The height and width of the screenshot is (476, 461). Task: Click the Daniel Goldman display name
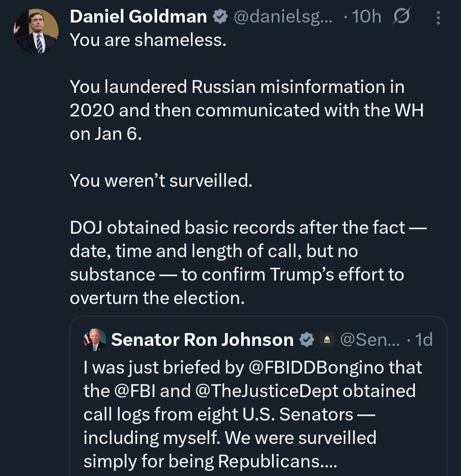tap(138, 17)
